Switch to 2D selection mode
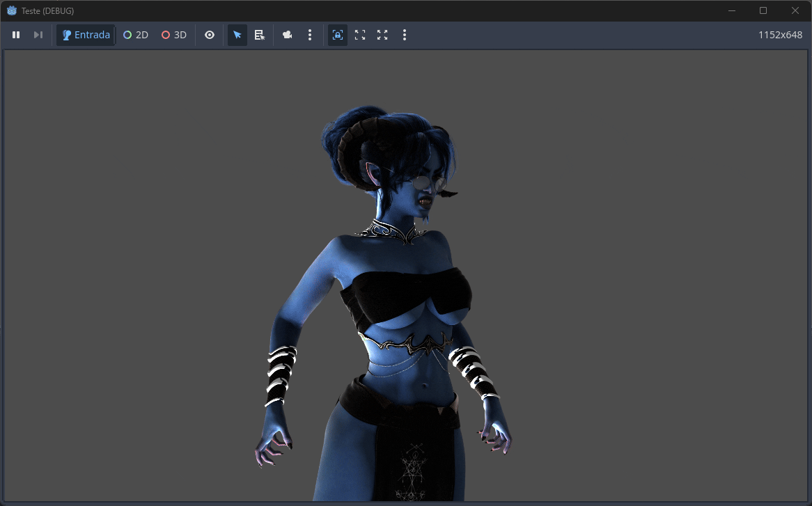 pos(136,35)
